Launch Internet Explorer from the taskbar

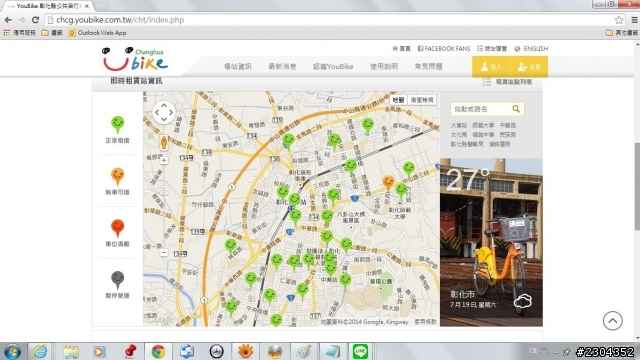40,351
